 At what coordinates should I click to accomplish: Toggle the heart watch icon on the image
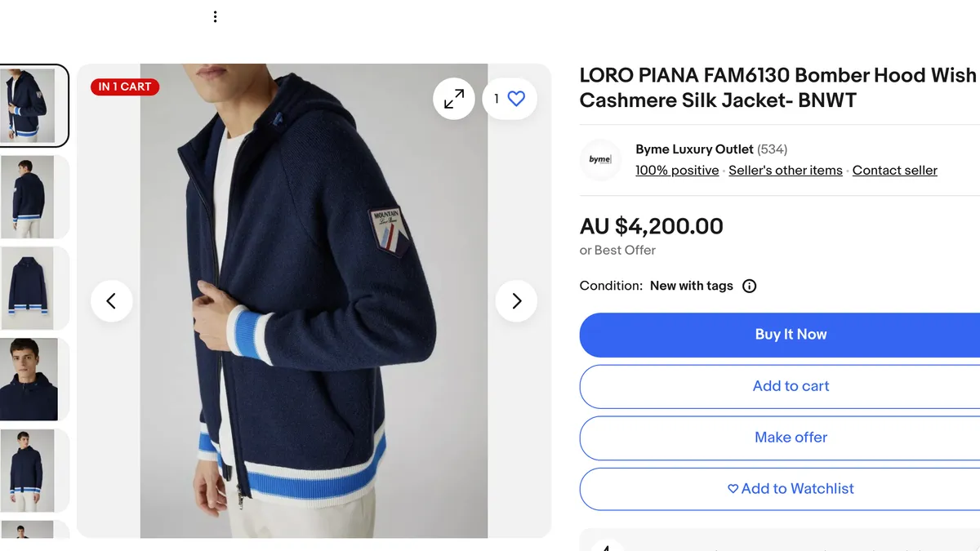pos(515,99)
